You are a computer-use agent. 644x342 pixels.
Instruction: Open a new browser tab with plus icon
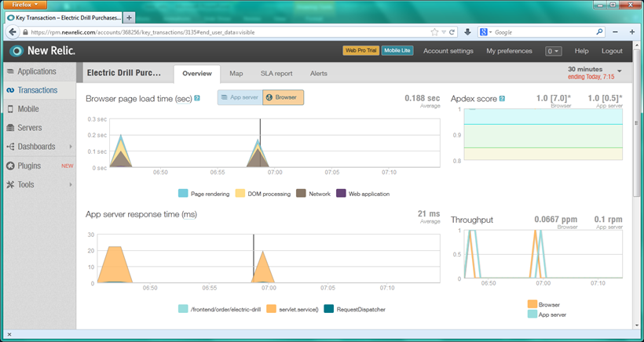[130, 17]
